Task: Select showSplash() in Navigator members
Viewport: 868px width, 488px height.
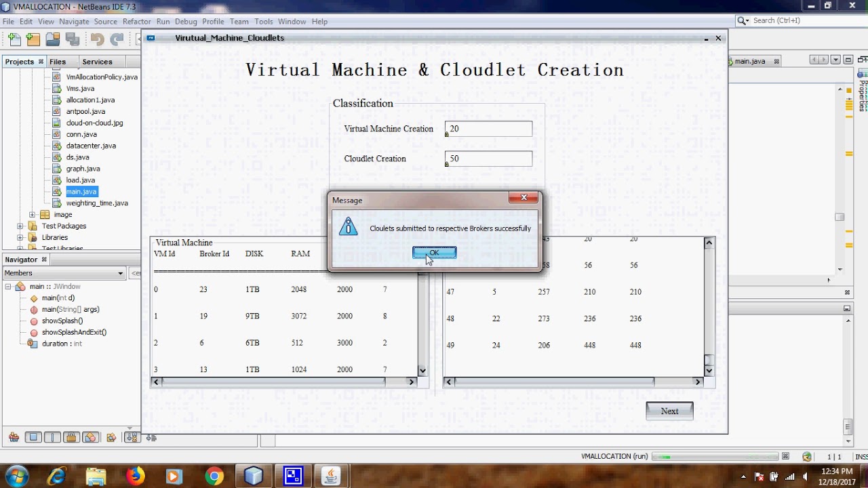Action: point(62,321)
